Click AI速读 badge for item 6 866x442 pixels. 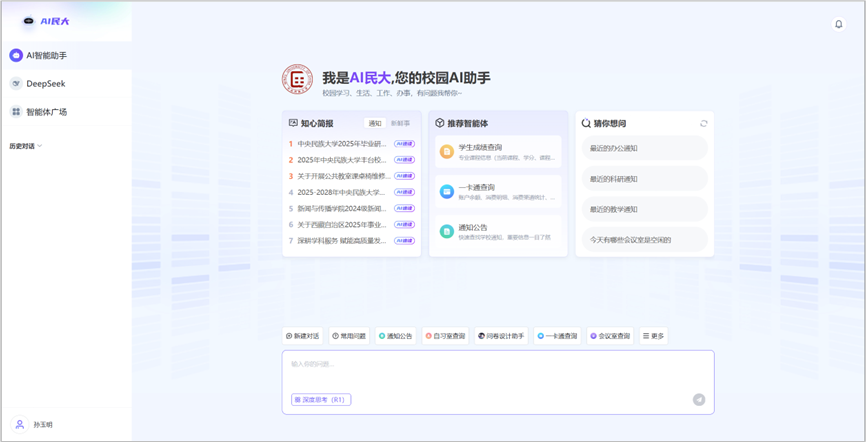point(404,224)
